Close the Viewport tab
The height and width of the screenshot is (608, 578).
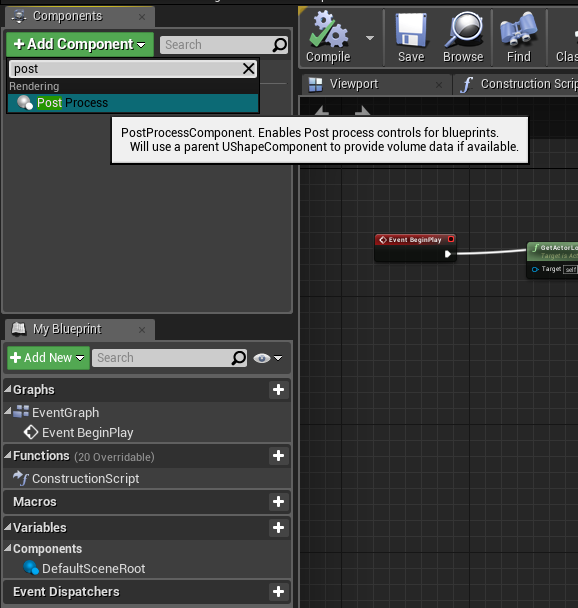click(x=439, y=85)
